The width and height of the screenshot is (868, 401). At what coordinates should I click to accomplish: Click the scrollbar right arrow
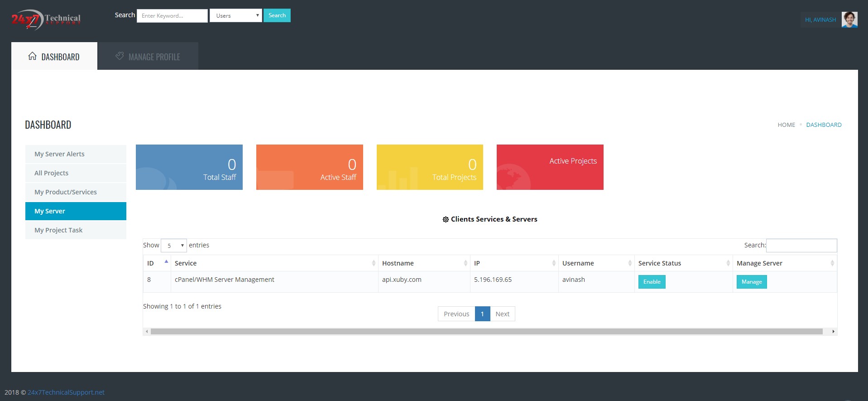(x=833, y=332)
